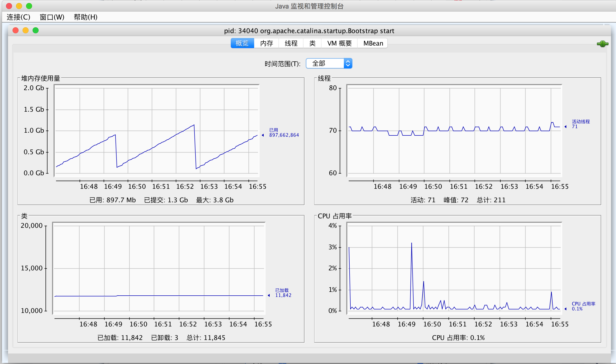This screenshot has height=364, width=616.
Task: Click the 已加载 marker arrow on classes chart
Action: coord(269,295)
